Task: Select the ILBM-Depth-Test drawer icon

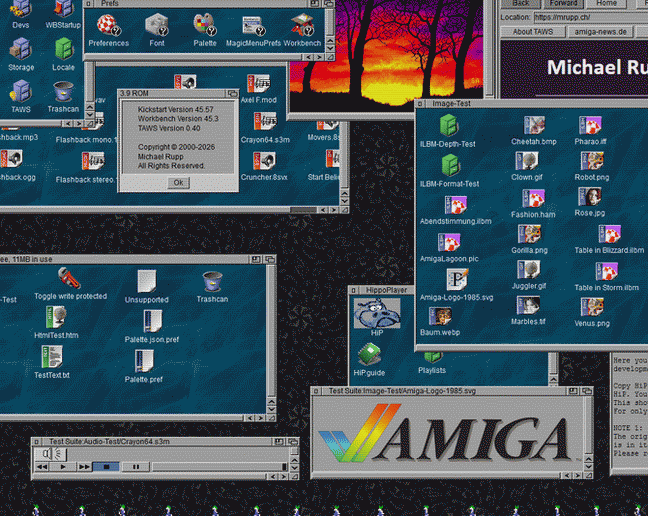Action: [x=448, y=126]
